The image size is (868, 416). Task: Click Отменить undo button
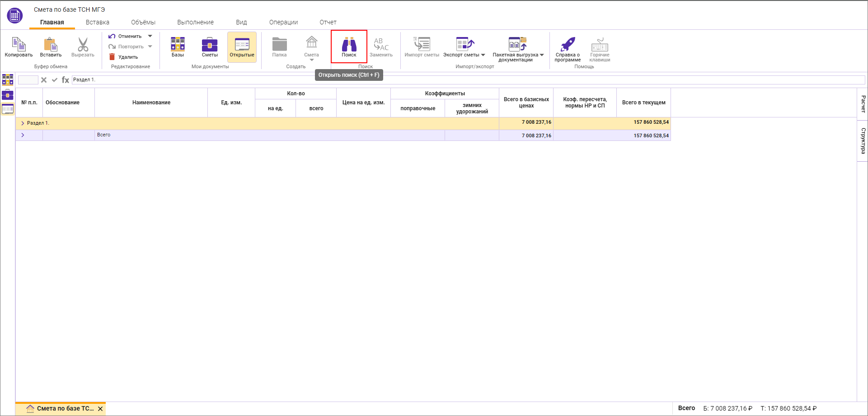click(x=125, y=36)
